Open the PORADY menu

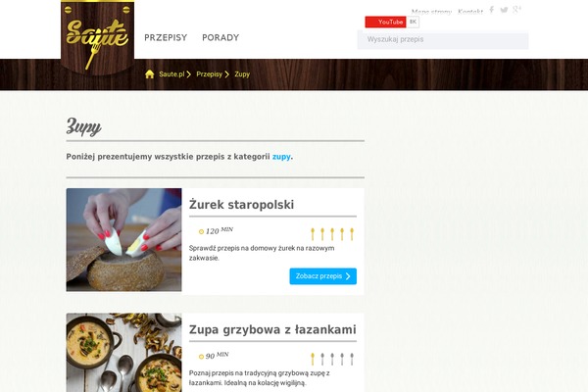tap(220, 37)
